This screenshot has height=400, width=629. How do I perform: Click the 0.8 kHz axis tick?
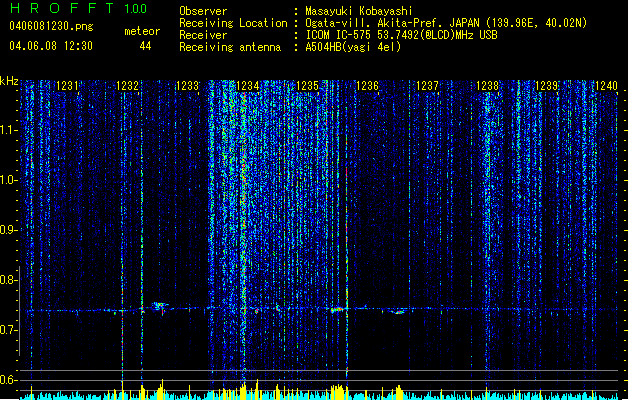click(x=8, y=280)
